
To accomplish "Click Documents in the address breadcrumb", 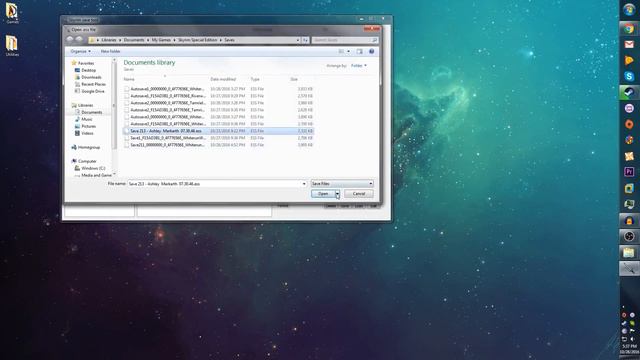I will pos(134,40).
